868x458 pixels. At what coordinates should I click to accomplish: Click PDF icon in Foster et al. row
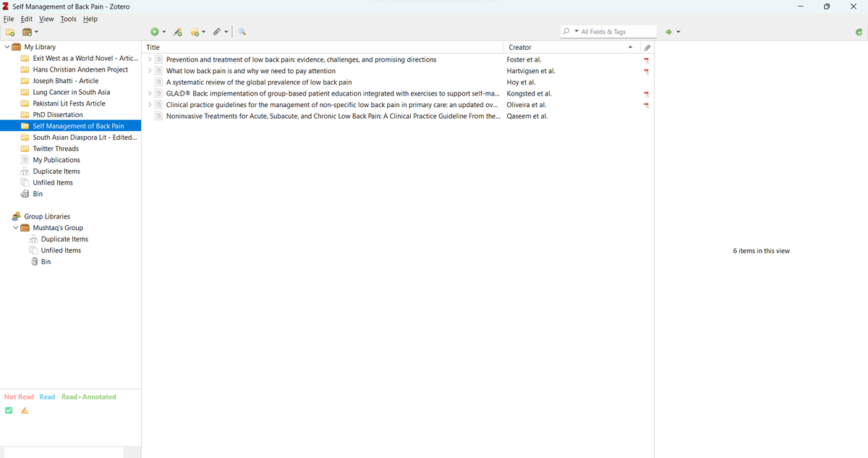[x=646, y=60]
